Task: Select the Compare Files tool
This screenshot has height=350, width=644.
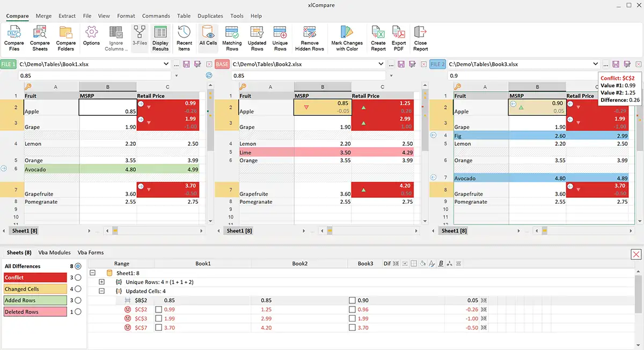Action: [x=13, y=38]
